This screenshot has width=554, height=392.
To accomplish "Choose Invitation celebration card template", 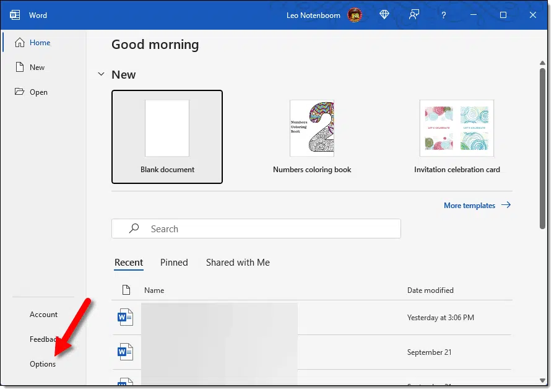I will 457,137.
